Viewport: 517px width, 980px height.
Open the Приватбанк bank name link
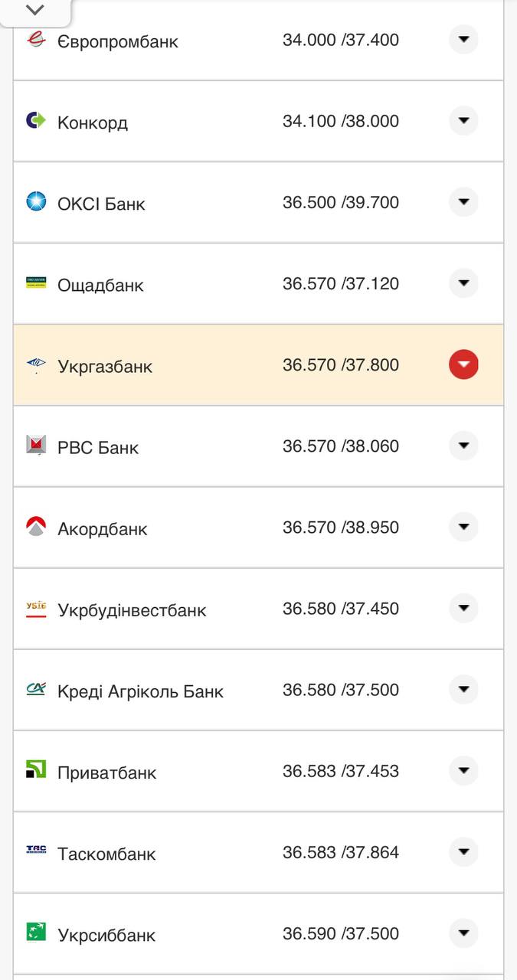point(106,773)
